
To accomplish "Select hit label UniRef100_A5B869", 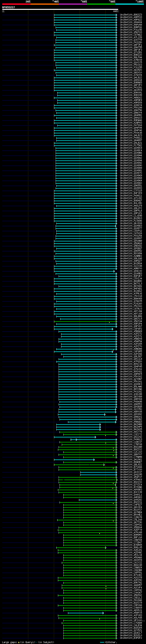I will click(131, 331).
